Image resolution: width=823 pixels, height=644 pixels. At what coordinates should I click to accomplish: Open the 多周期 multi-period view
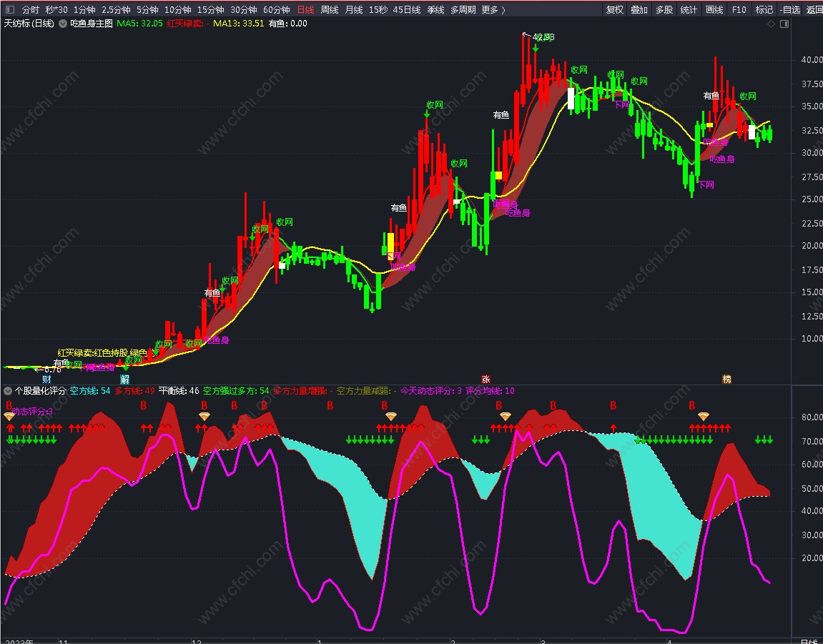[463, 9]
